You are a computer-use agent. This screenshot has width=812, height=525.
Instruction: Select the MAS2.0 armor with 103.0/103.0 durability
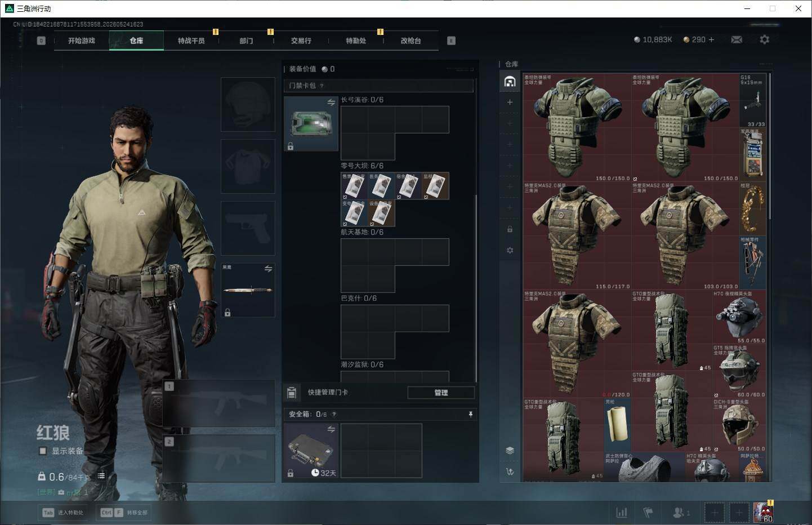685,236
